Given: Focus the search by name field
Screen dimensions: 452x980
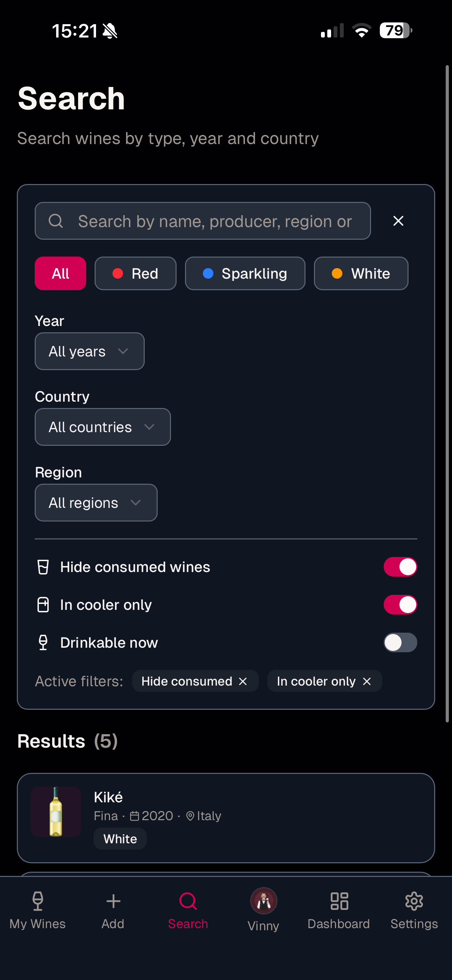Looking at the screenshot, I should (x=203, y=221).
